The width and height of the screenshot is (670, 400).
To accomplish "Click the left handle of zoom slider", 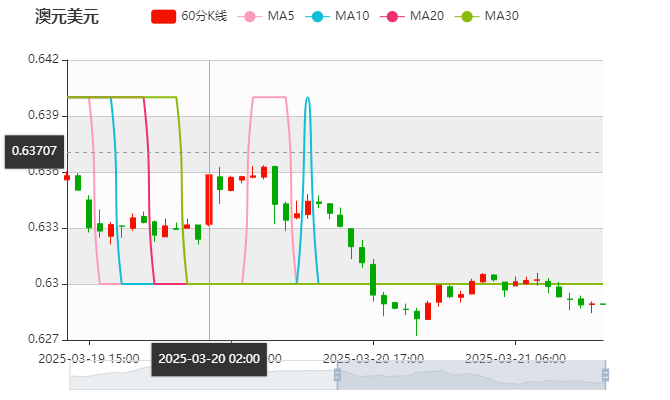I will click(x=337, y=375).
